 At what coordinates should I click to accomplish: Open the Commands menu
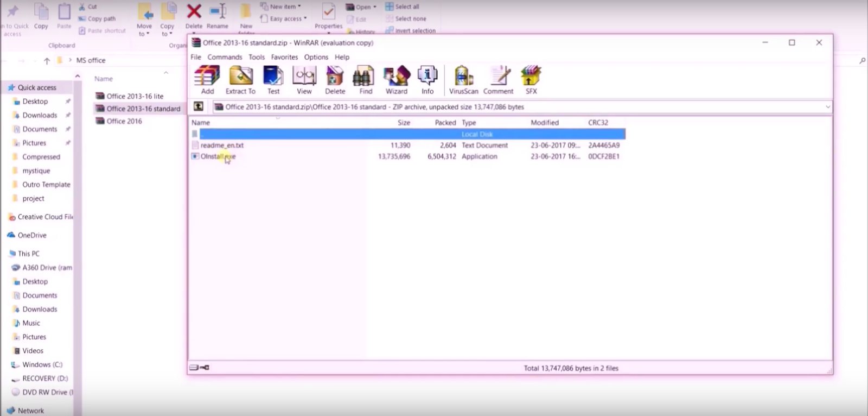[225, 57]
